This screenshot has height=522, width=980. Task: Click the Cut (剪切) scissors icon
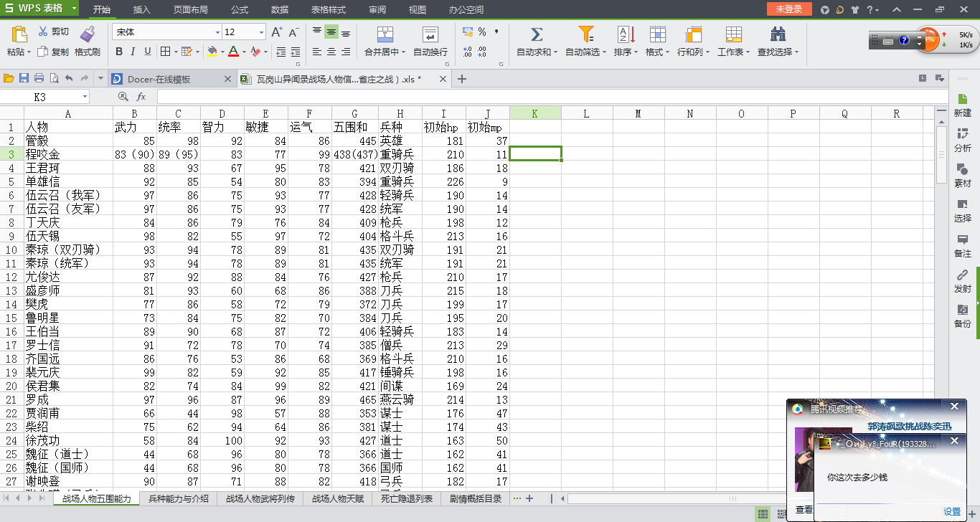click(43, 32)
